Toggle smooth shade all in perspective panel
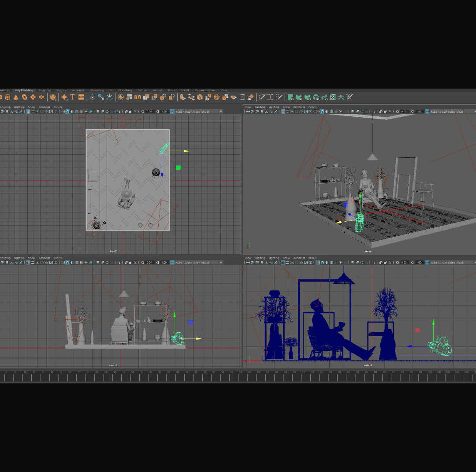This screenshot has height=472, width=476. (322, 111)
